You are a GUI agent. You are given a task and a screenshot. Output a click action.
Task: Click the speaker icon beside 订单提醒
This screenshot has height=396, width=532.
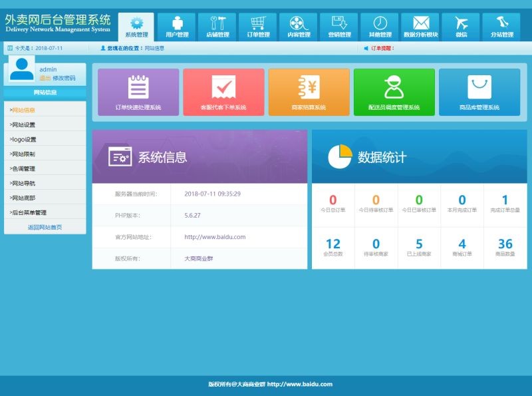pos(366,48)
